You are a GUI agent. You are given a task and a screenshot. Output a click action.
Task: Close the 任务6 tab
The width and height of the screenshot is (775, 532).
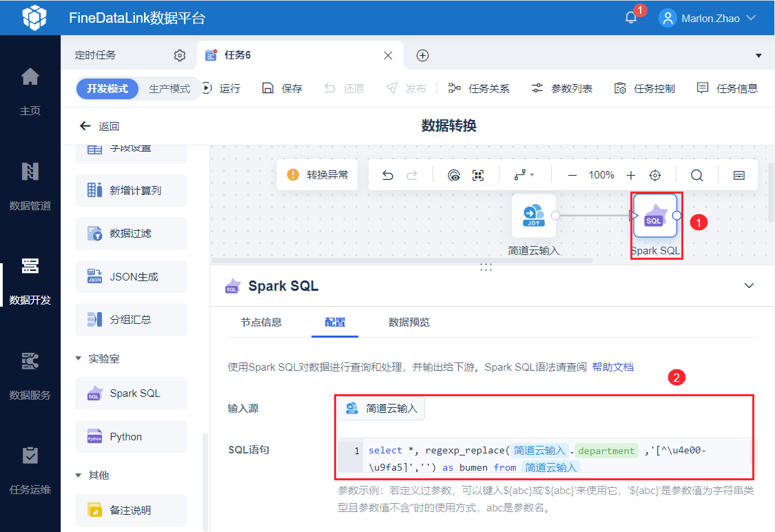[x=388, y=55]
